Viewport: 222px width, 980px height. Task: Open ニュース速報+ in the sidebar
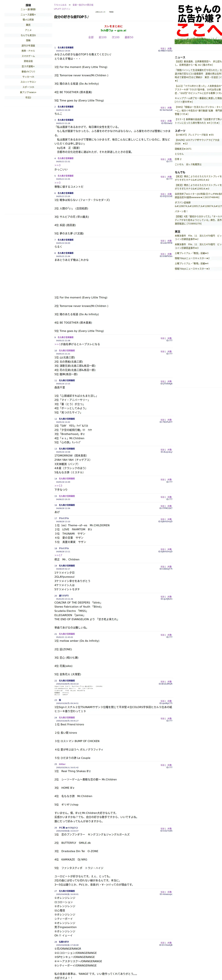28,15
